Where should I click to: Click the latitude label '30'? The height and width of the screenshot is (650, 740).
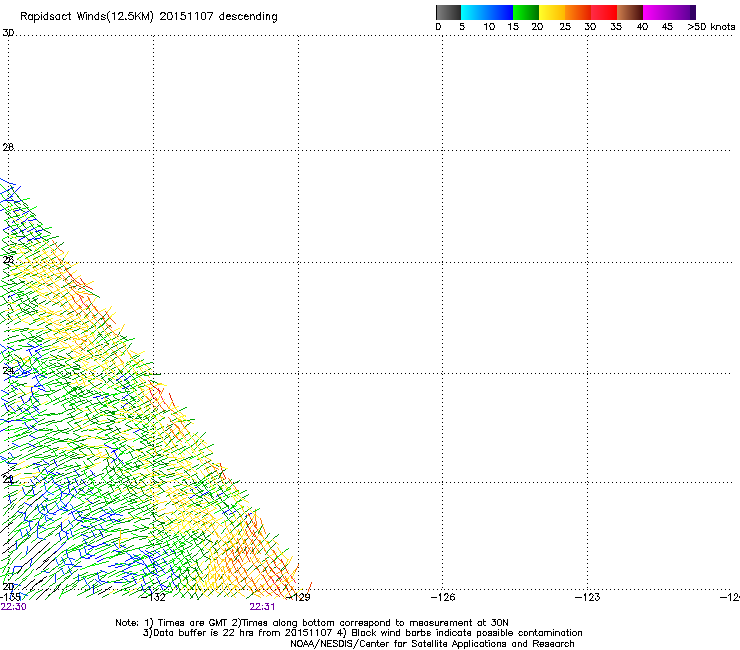[8, 33]
